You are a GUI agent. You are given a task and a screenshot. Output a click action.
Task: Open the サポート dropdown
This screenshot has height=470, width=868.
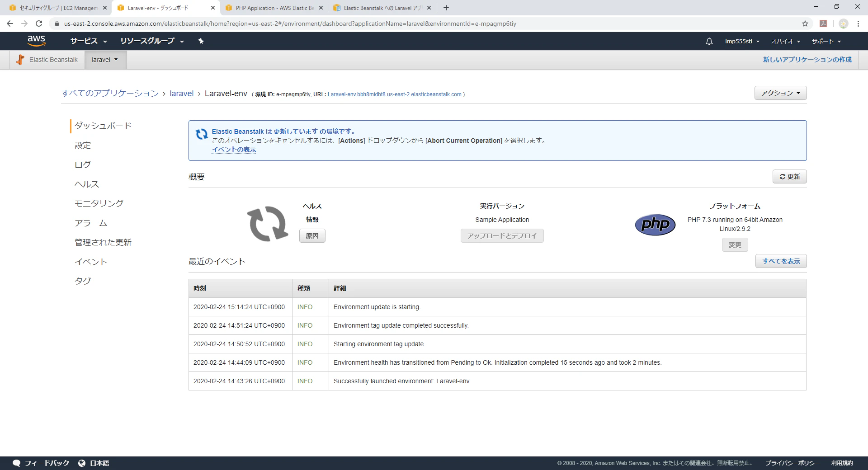tap(826, 41)
